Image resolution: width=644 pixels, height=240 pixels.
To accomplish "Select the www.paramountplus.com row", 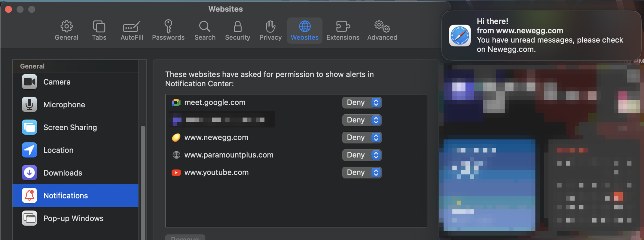I will (x=296, y=155).
